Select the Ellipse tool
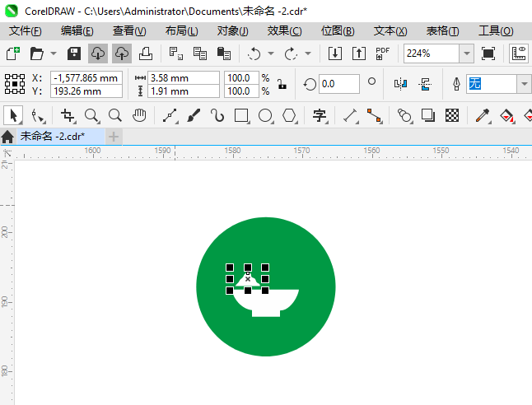 pos(266,115)
